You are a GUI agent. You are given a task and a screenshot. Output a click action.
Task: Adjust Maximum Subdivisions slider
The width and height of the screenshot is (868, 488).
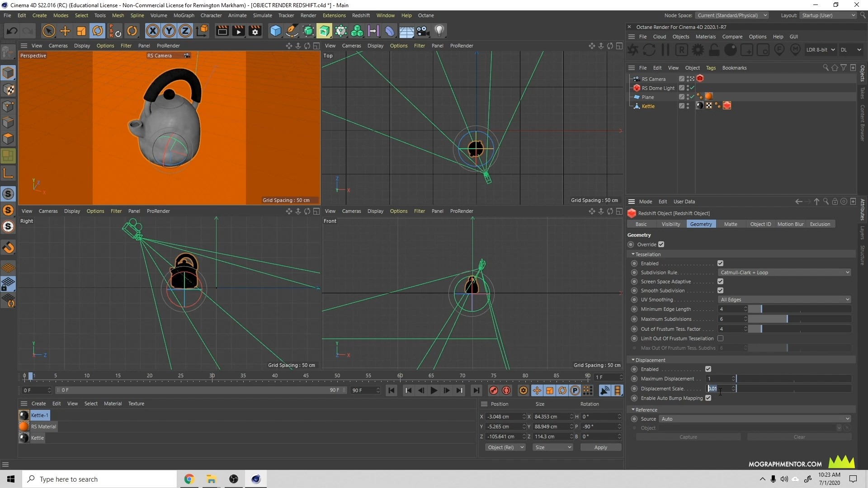coord(800,319)
